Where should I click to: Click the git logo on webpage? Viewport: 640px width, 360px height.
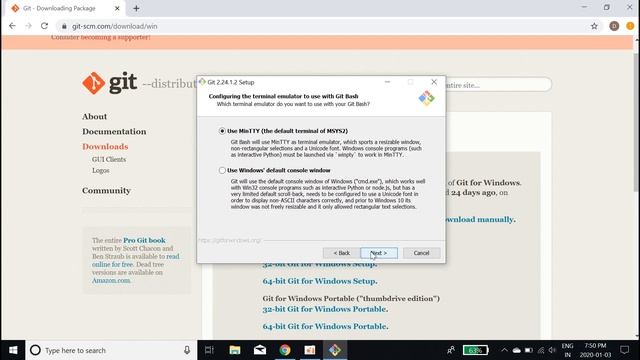(x=109, y=83)
